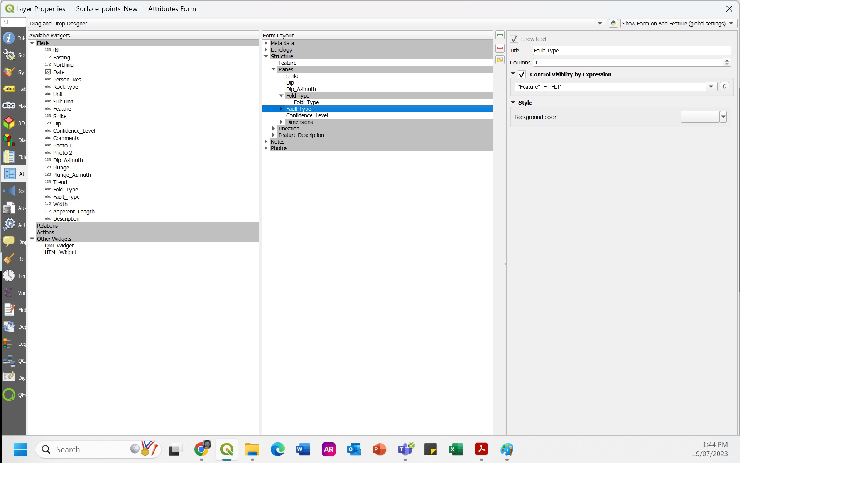Open the Temporal clock icon

9,276
